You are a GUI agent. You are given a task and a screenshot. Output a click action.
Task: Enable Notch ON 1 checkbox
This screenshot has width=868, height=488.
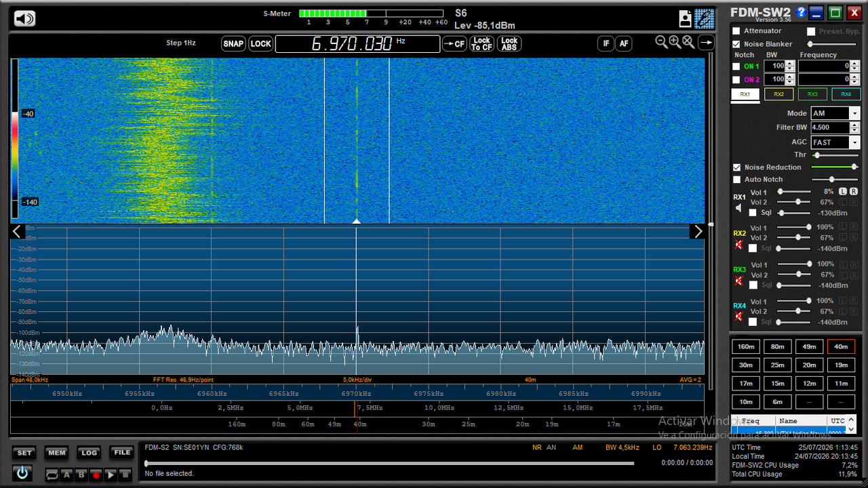click(x=736, y=66)
